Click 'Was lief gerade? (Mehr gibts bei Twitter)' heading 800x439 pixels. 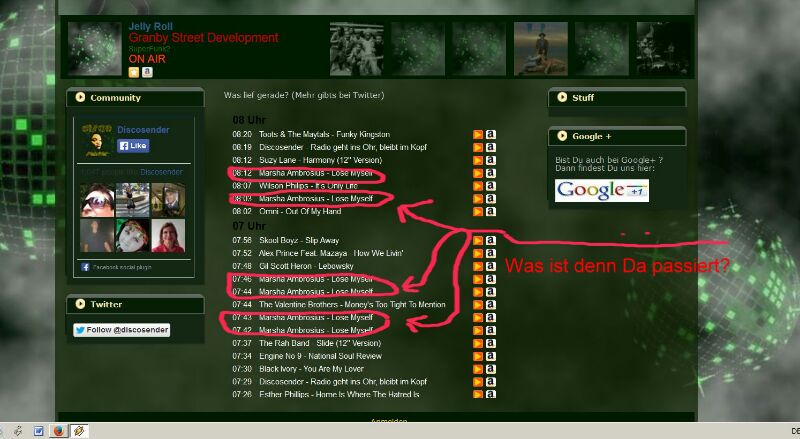click(304, 95)
